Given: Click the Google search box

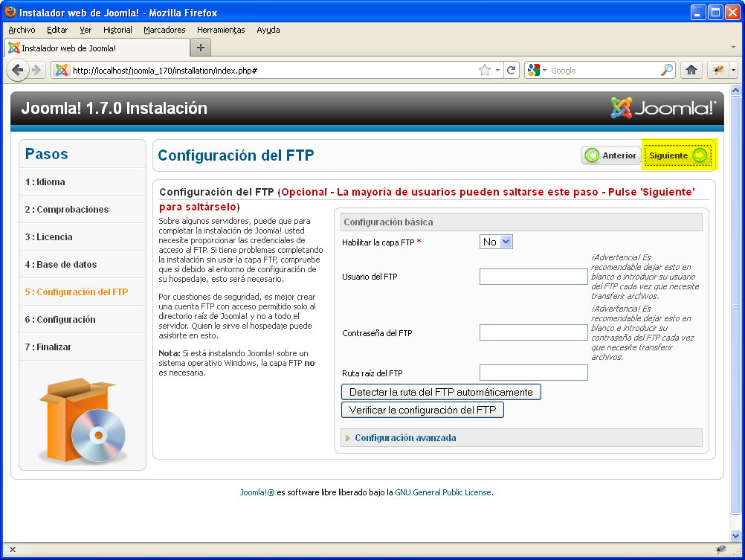Looking at the screenshot, I should 604,71.
